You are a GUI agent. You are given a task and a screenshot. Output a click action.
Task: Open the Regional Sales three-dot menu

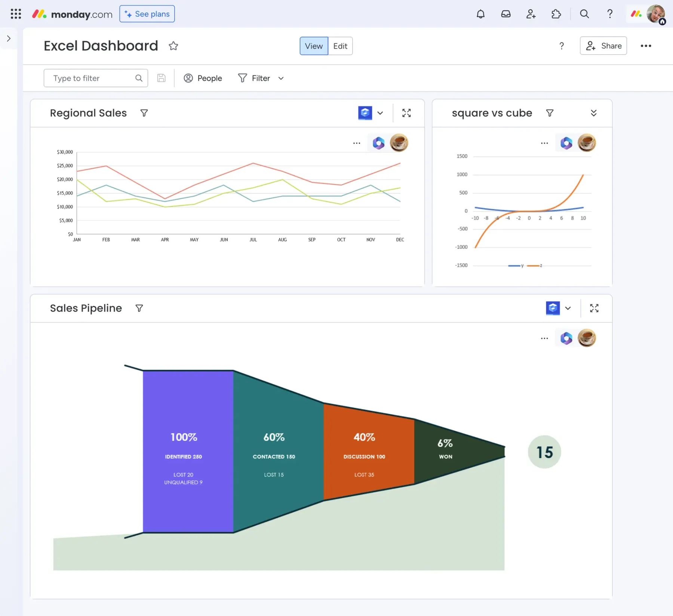coord(356,143)
